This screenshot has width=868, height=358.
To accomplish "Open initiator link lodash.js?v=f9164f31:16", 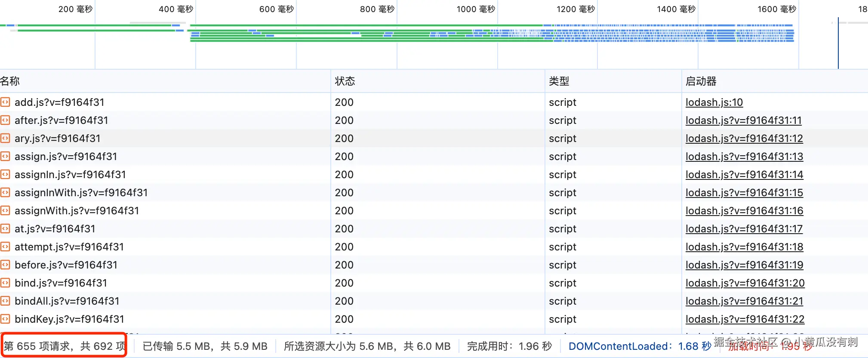I will (x=745, y=211).
